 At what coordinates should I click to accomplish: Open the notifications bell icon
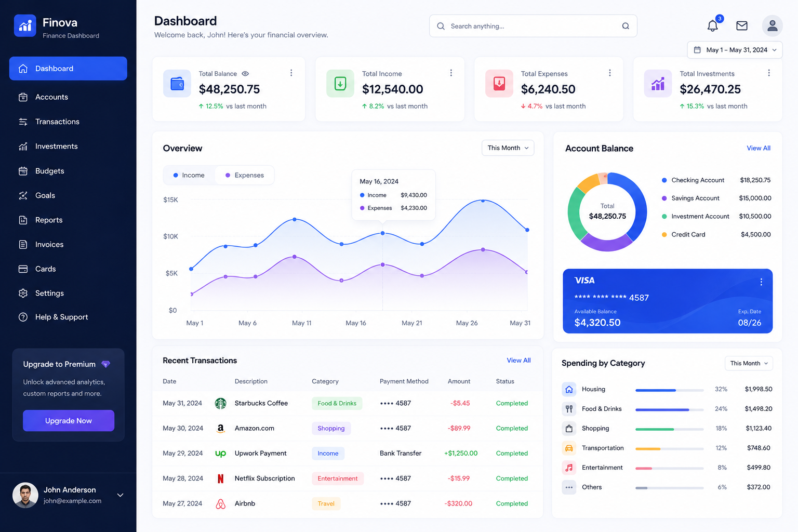click(713, 25)
